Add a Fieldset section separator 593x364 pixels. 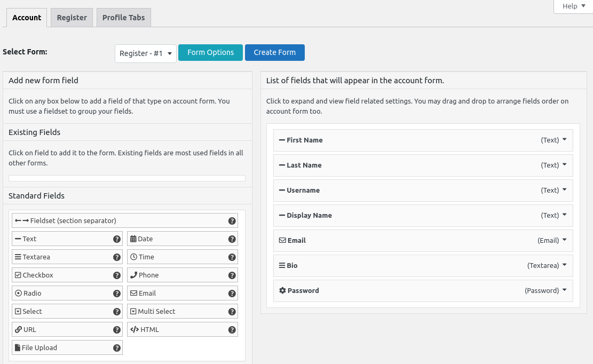[x=125, y=221]
